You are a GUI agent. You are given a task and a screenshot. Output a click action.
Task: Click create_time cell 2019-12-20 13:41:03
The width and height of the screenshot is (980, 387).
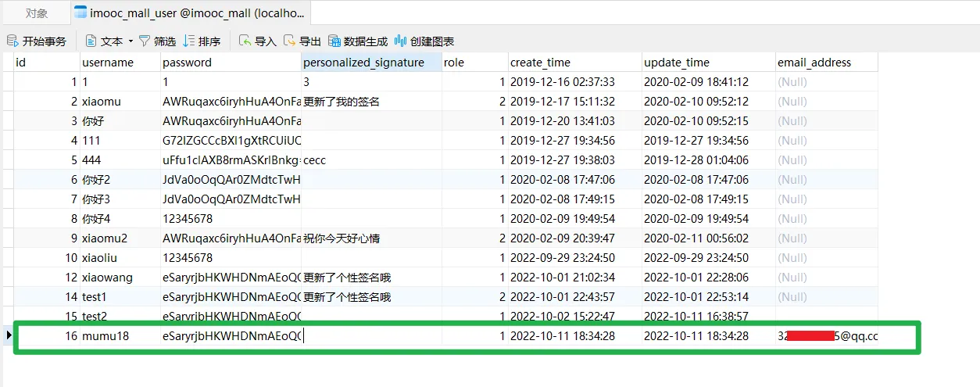tap(574, 121)
